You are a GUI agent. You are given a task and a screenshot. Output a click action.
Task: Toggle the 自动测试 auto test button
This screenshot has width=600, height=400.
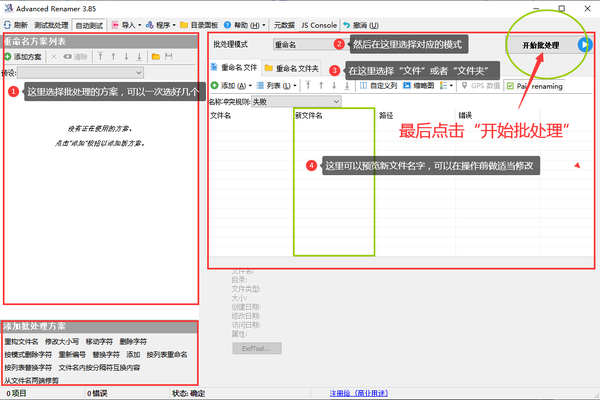pyautogui.click(x=89, y=25)
